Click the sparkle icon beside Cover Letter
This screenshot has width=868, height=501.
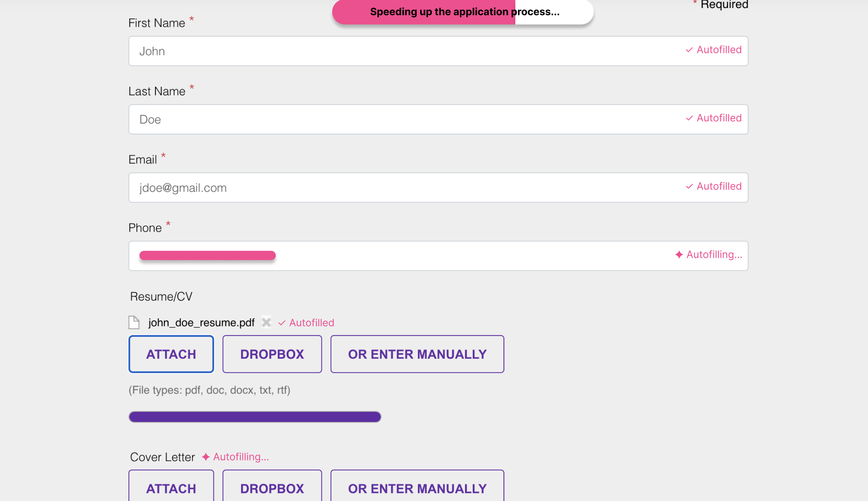click(x=206, y=457)
